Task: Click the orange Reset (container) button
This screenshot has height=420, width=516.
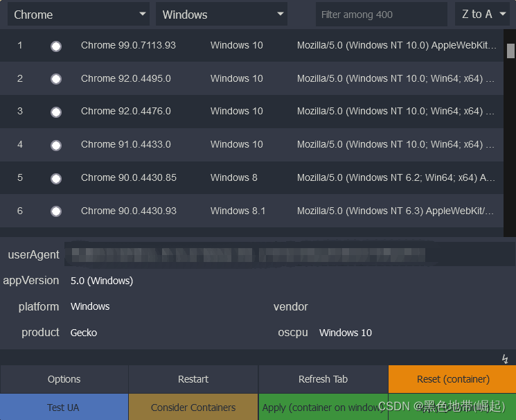Action: click(452, 379)
